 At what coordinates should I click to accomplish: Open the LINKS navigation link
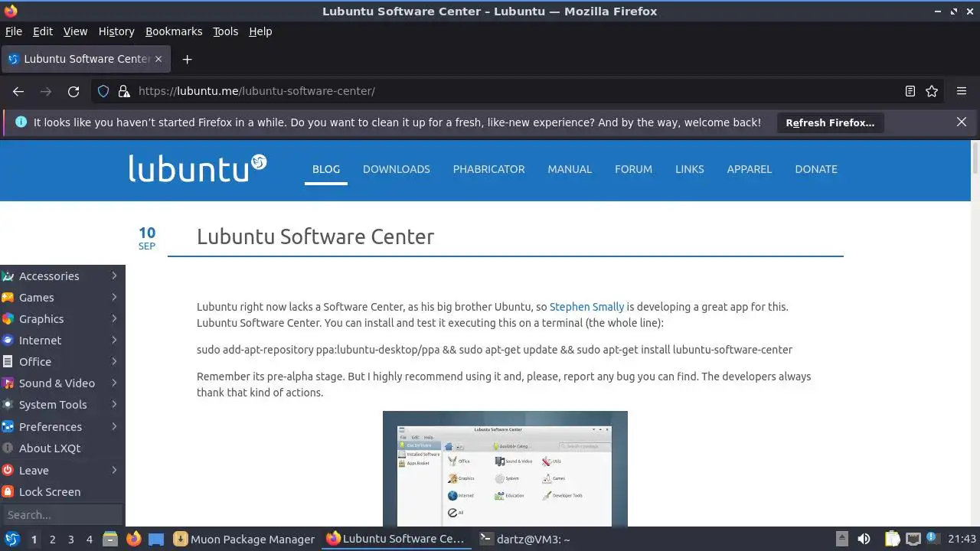click(x=689, y=169)
